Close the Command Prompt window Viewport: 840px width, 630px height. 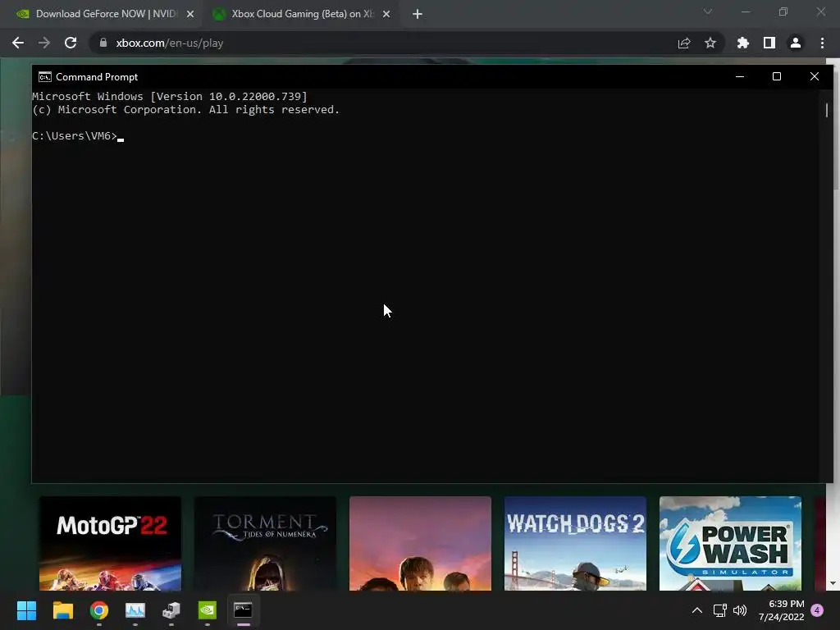tap(815, 76)
